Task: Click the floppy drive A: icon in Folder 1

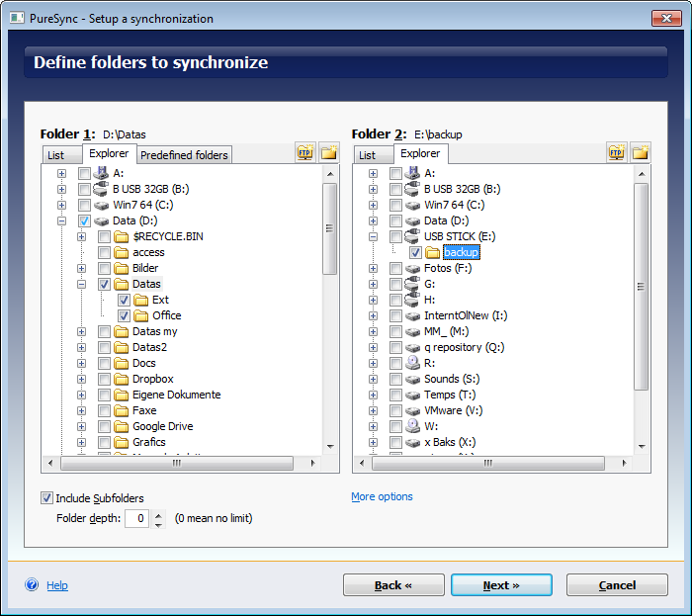Action: 102,173
